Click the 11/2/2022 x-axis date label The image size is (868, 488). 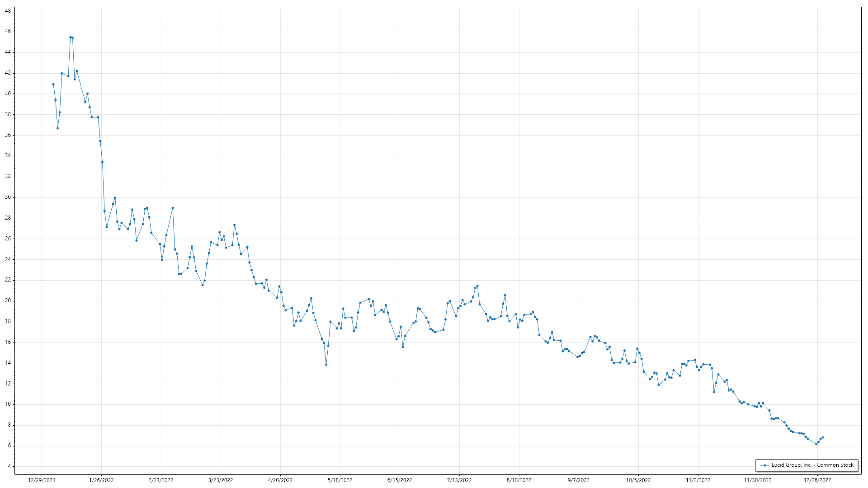698,480
